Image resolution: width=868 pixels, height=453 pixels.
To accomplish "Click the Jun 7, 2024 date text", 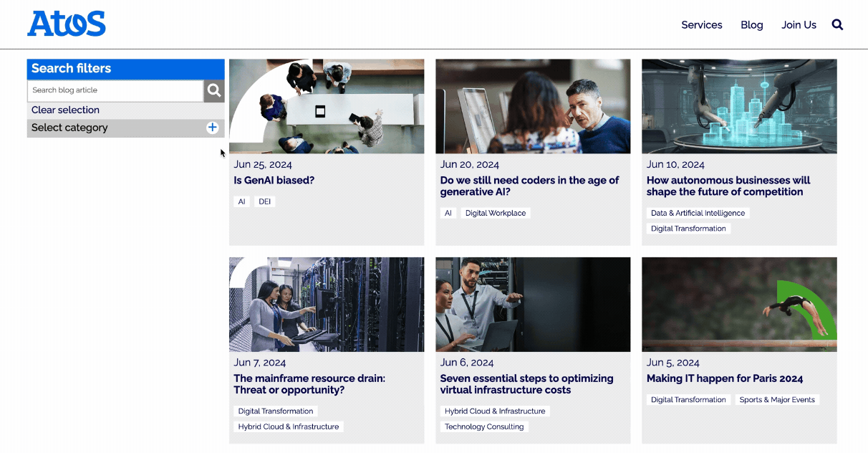I will pos(259,363).
